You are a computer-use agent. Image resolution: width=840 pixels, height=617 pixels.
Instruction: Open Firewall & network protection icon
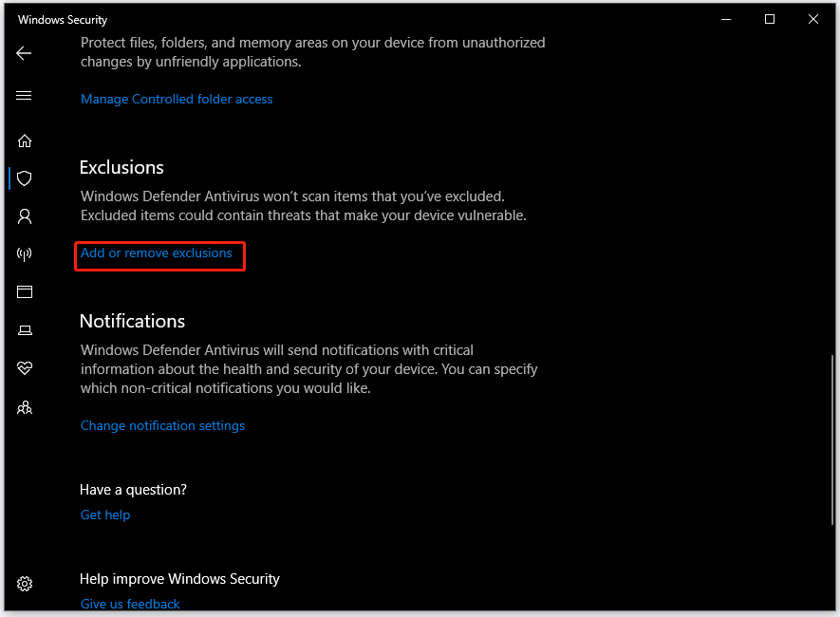tap(24, 253)
